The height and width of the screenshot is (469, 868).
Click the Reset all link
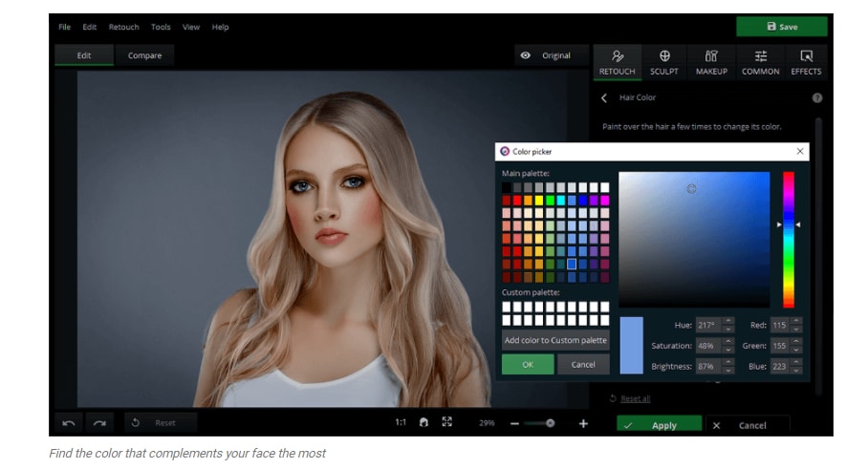(635, 398)
